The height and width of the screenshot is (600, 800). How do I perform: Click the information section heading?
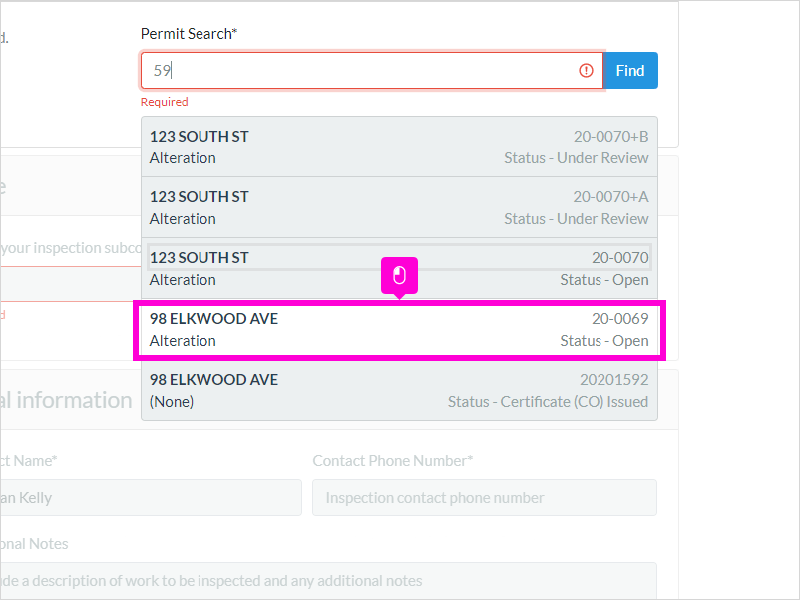click(66, 400)
